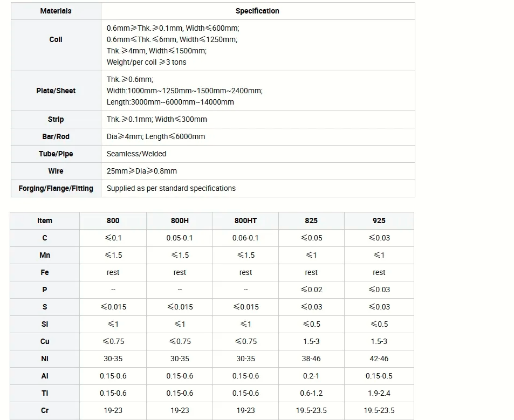Screen dimensions: 514x420
Task: Click the Cu row label
Action: coord(45,341)
